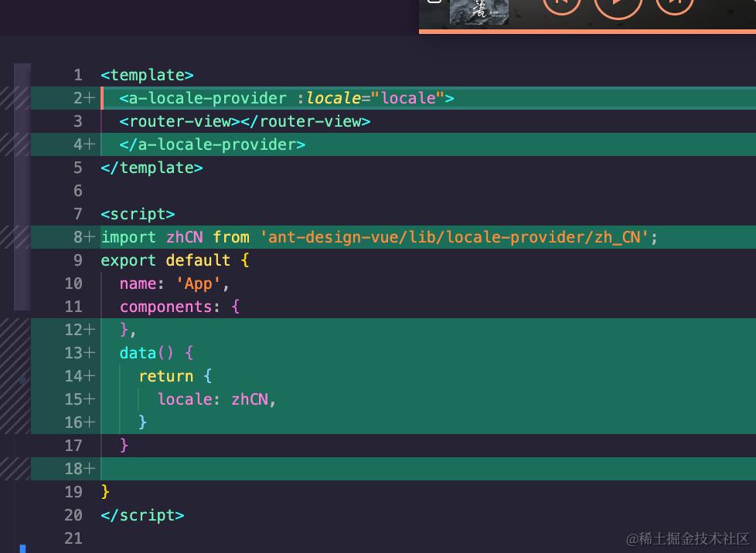Click line number 21 in the gutter
This screenshot has height=553, width=756.
pyautogui.click(x=73, y=538)
